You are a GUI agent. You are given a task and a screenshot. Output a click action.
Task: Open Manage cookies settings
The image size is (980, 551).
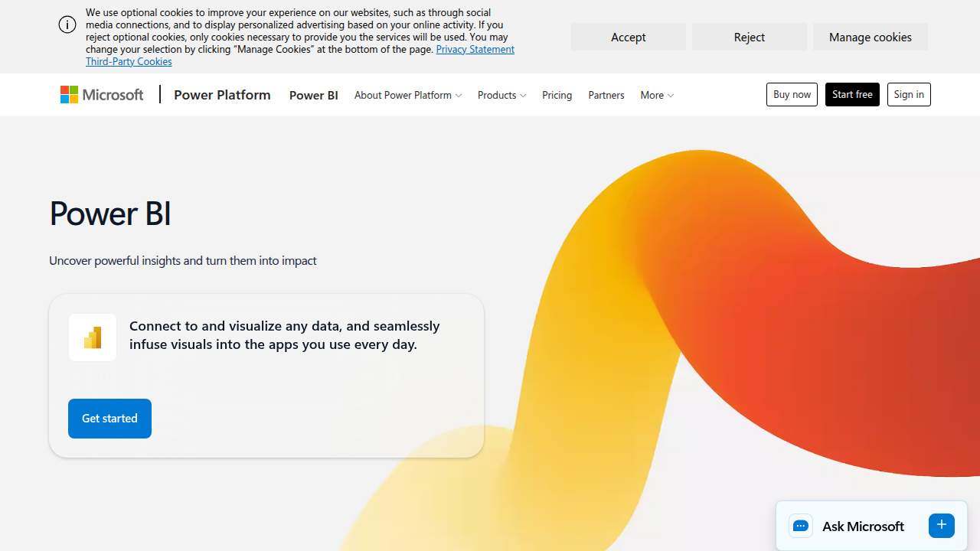coord(871,37)
